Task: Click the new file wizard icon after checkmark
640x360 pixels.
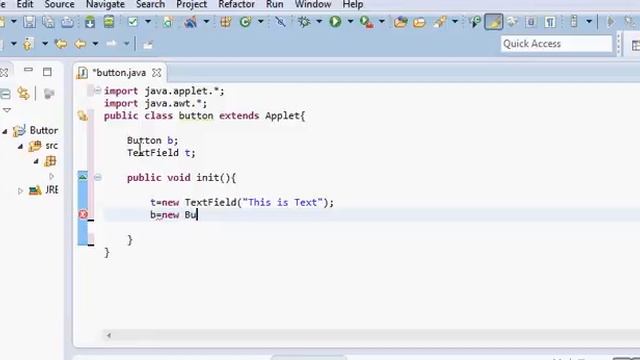Action: (x=168, y=22)
